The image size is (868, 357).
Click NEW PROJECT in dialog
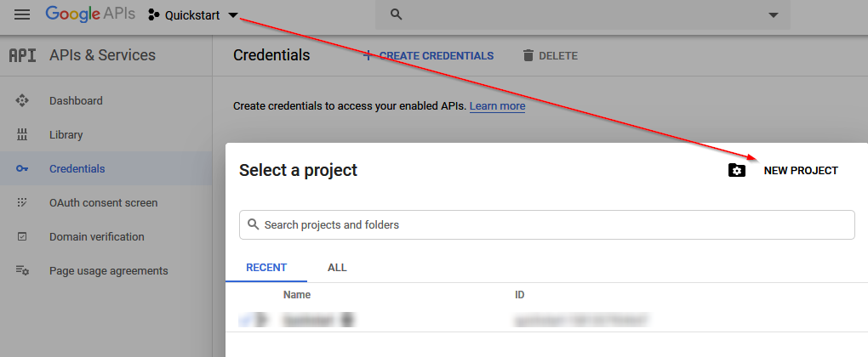[801, 171]
